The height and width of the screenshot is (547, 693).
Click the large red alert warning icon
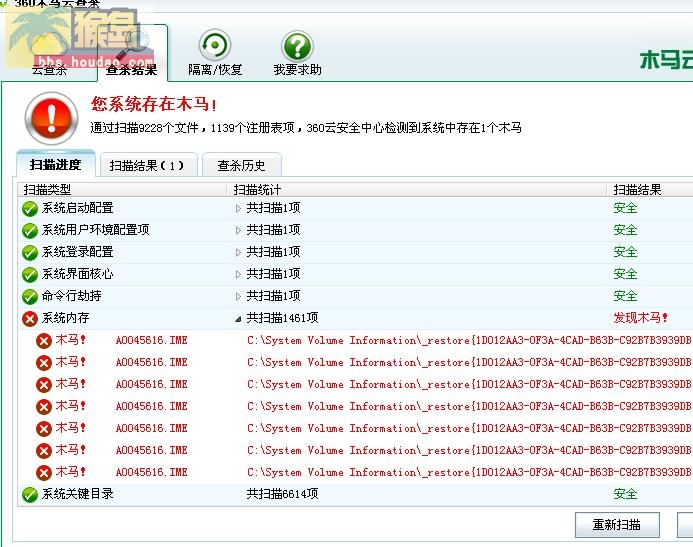pyautogui.click(x=51, y=118)
